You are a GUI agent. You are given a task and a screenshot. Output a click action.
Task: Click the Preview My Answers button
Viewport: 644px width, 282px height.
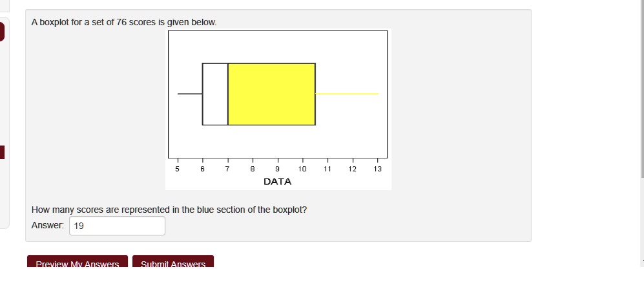(x=78, y=261)
